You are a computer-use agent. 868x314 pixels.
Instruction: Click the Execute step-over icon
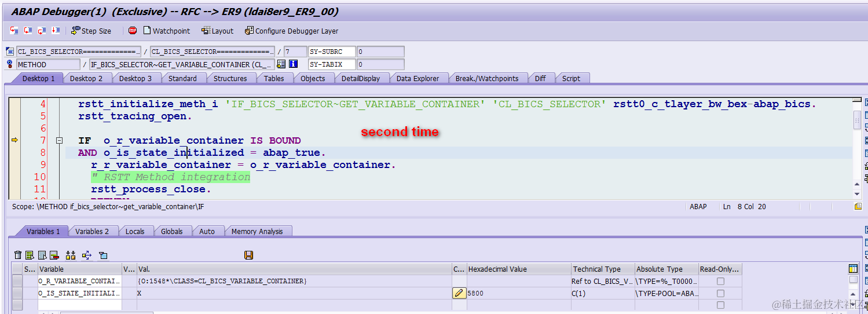pyautogui.click(x=28, y=31)
